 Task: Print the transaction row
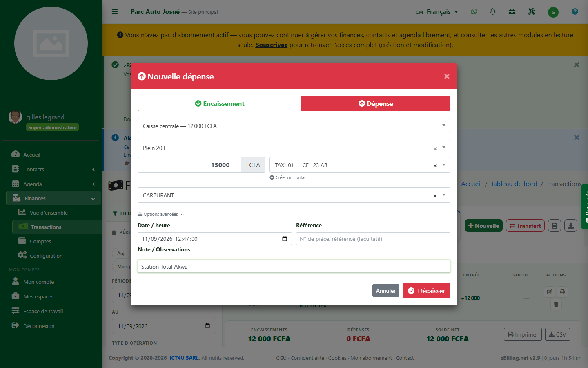tap(562, 292)
